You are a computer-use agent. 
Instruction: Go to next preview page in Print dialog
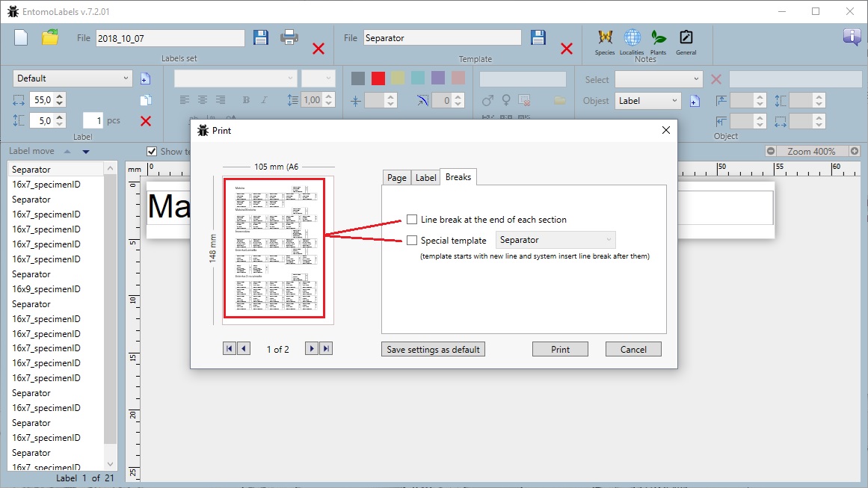click(x=312, y=349)
